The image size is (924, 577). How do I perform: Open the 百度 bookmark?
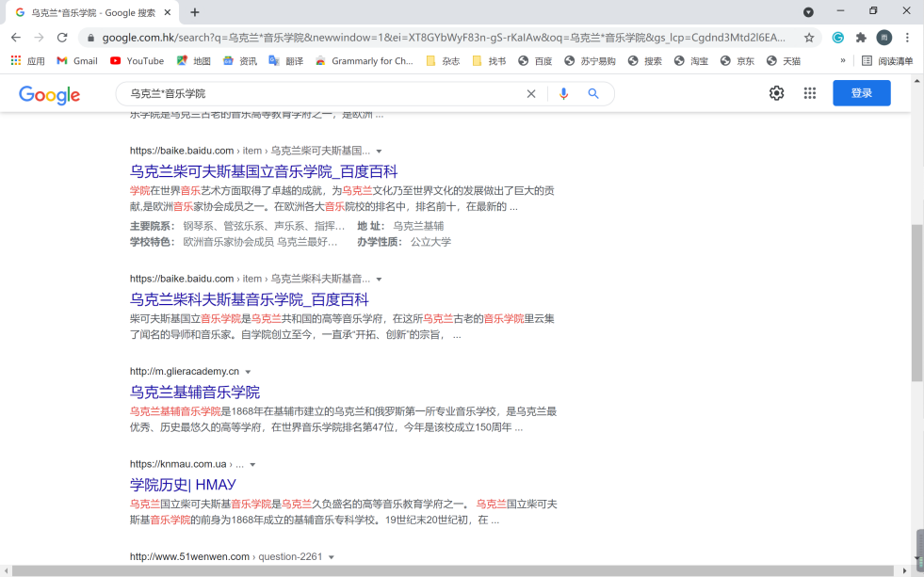535,60
